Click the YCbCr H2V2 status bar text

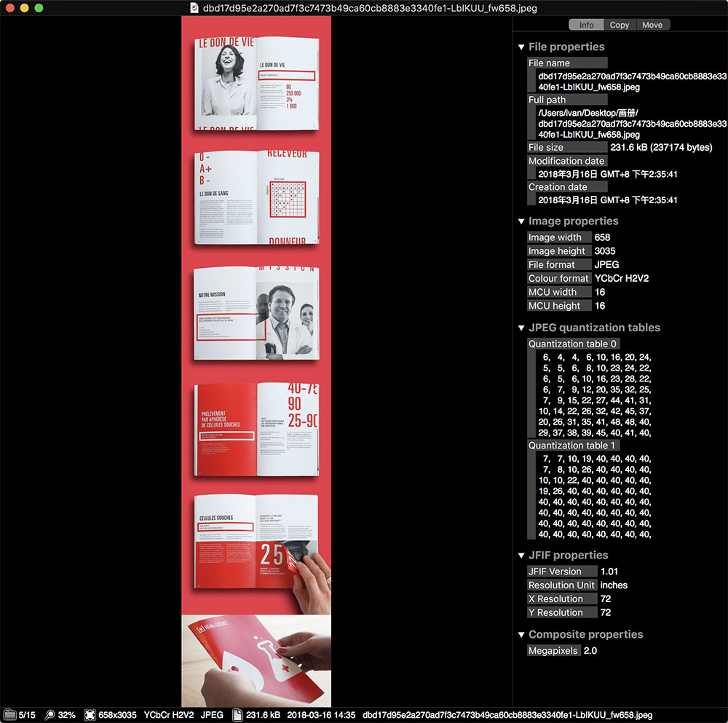click(x=168, y=715)
